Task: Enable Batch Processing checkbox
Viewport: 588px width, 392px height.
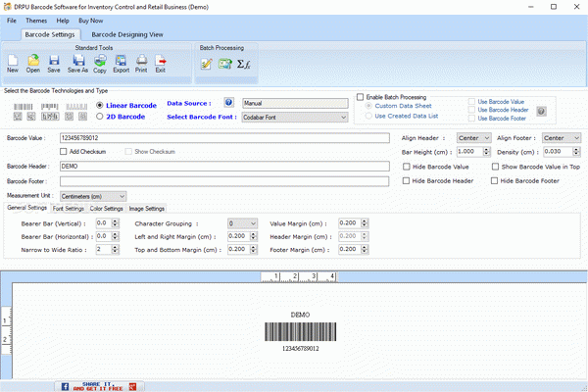Action: [361, 97]
